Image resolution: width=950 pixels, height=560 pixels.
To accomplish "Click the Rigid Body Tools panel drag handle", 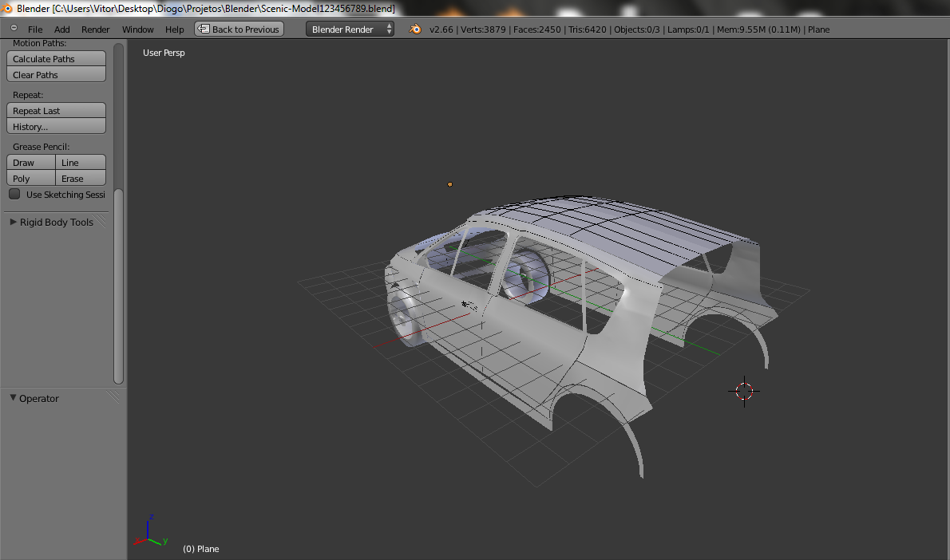I will click(x=101, y=223).
